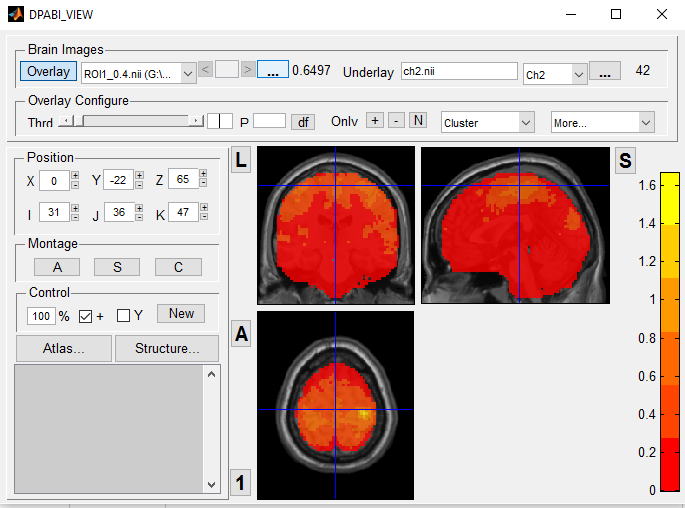Click the left arrow of Thrd slider
This screenshot has height=508, width=685.
[x=66, y=121]
